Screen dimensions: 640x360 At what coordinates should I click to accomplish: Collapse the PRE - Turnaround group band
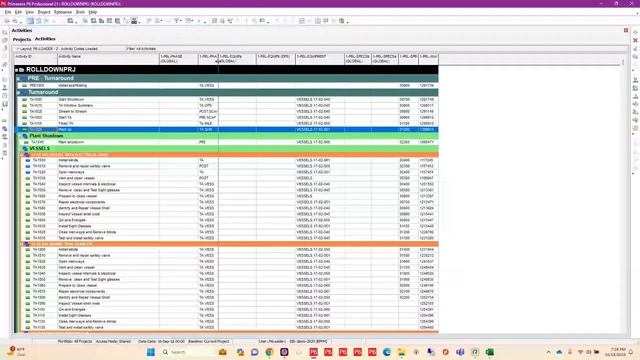click(18, 78)
